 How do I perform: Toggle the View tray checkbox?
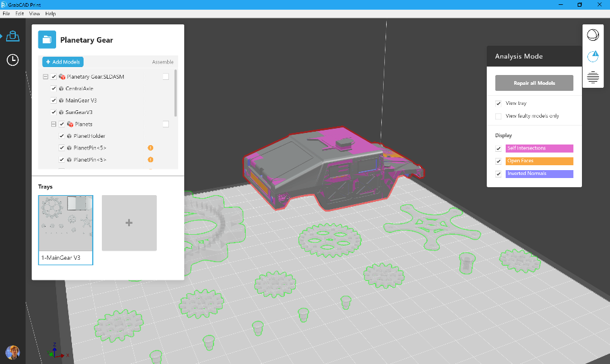498,104
